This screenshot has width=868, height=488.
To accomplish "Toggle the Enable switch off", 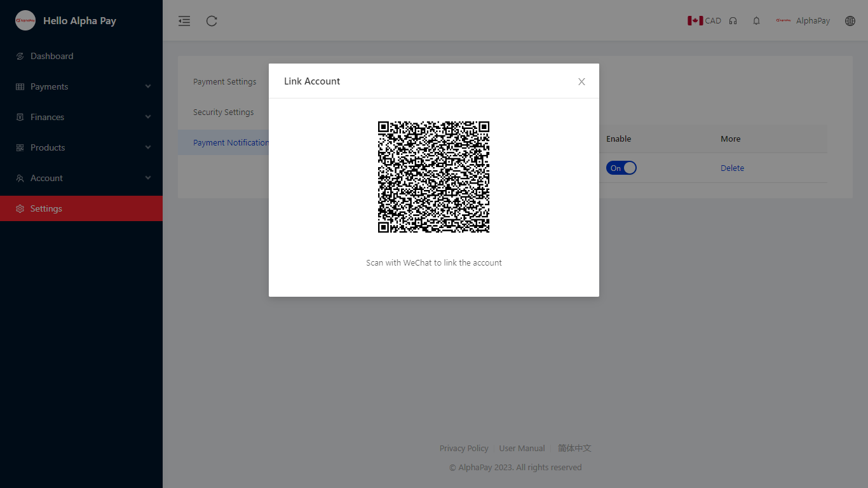I will tap(621, 168).
